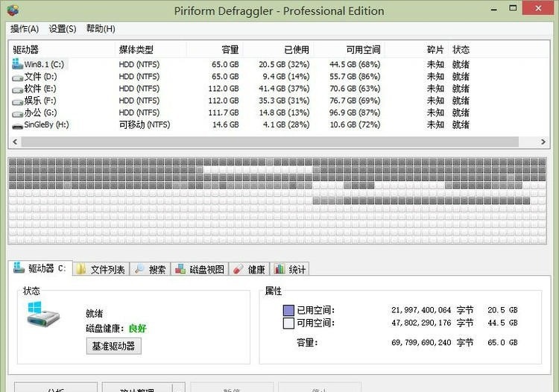
Task: Select the 娱乐 (F:) drive name
Action: pyautogui.click(x=40, y=101)
